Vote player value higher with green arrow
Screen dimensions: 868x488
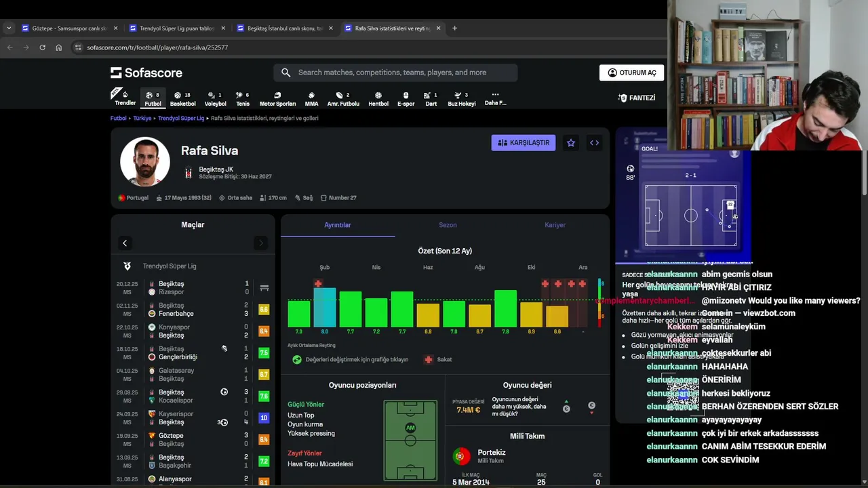[566, 406]
